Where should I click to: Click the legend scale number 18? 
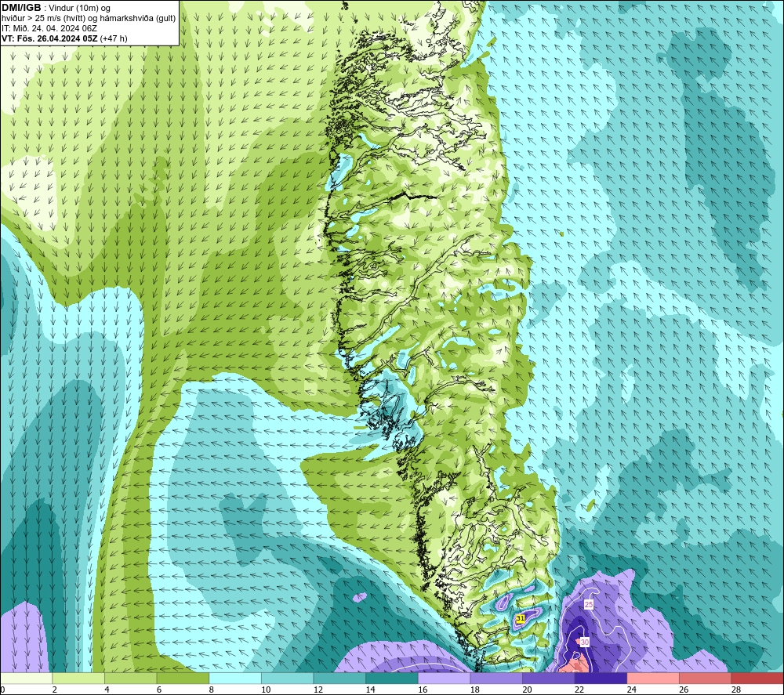click(x=474, y=690)
